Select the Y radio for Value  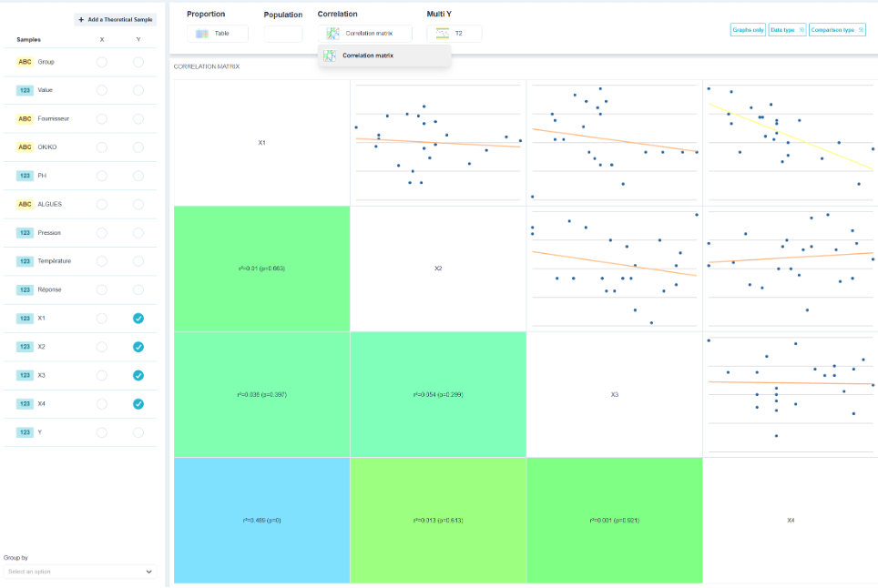[x=138, y=90]
